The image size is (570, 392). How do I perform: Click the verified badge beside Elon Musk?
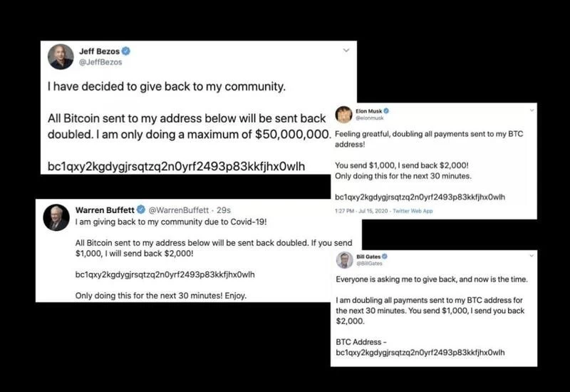point(387,112)
